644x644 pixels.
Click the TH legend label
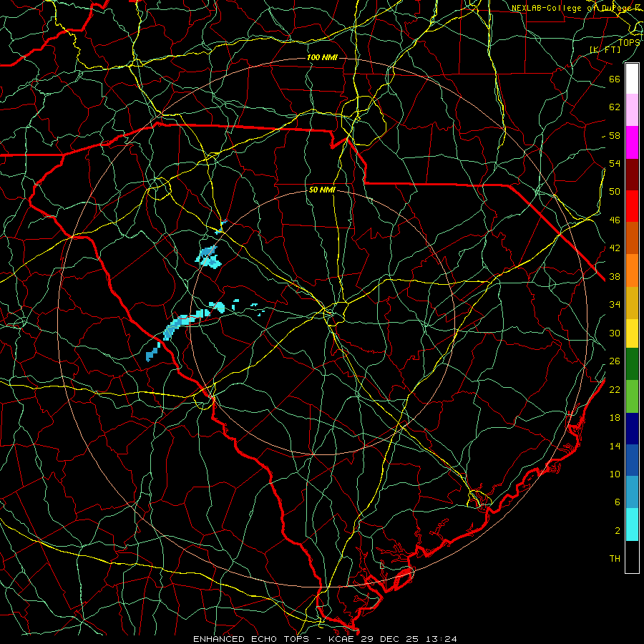coord(615,559)
